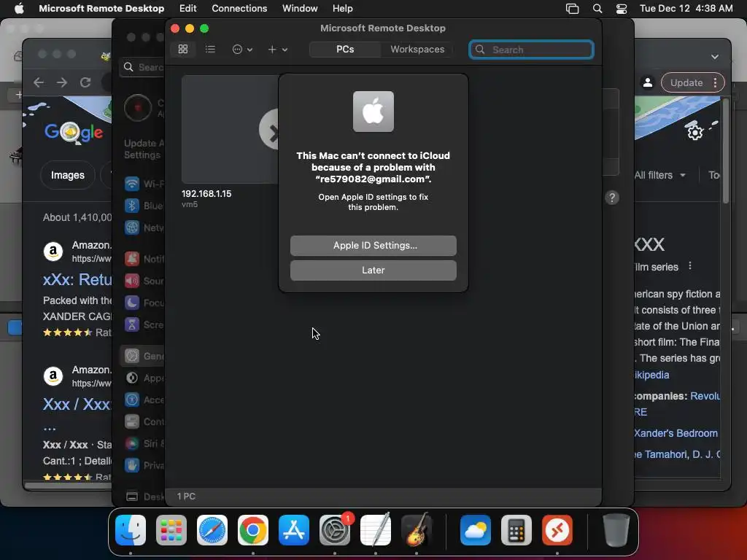Image resolution: width=747 pixels, height=560 pixels.
Task: Expand the Chrome tab search chevron
Action: tap(715, 57)
